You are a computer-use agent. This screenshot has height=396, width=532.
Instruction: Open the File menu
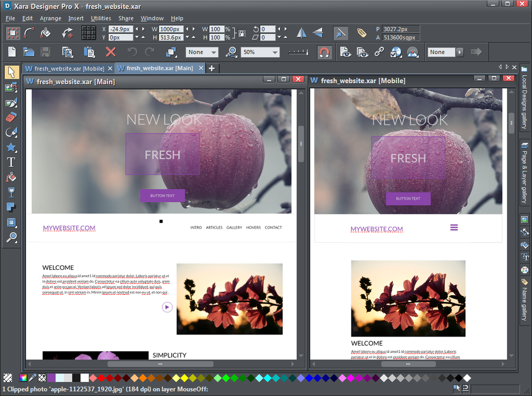(x=10, y=18)
